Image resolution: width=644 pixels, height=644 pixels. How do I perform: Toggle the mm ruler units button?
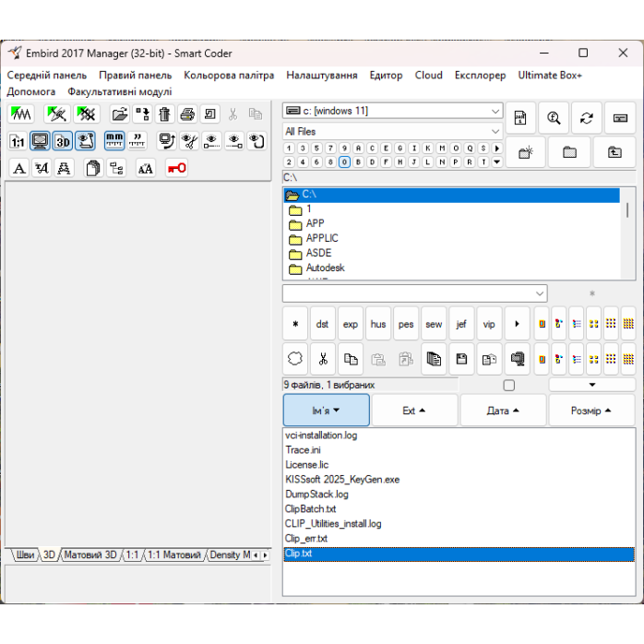pos(114,141)
